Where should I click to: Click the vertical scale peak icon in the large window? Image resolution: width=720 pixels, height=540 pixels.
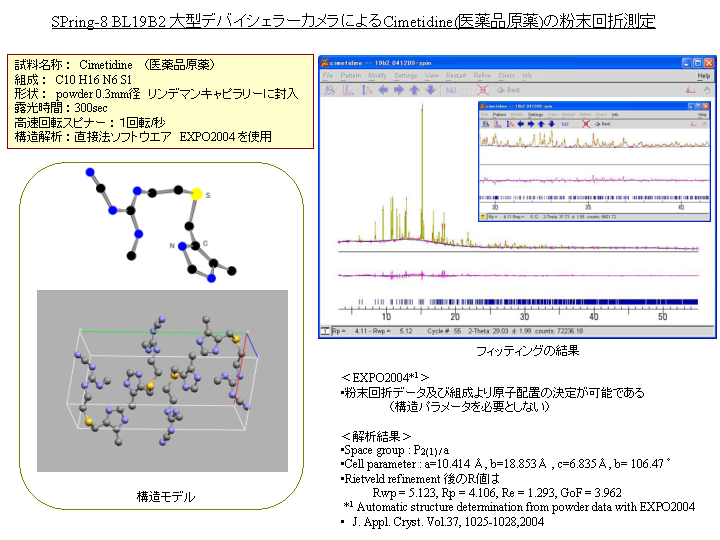click(x=367, y=90)
